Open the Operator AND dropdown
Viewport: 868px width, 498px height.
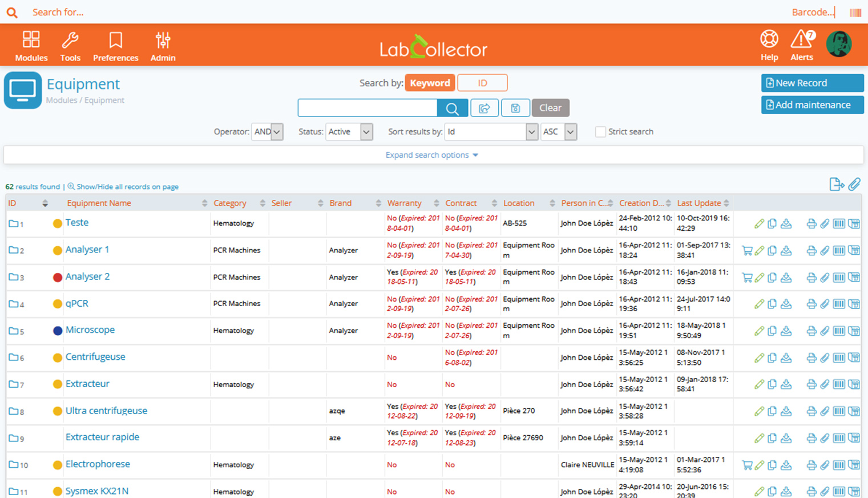pyautogui.click(x=267, y=132)
